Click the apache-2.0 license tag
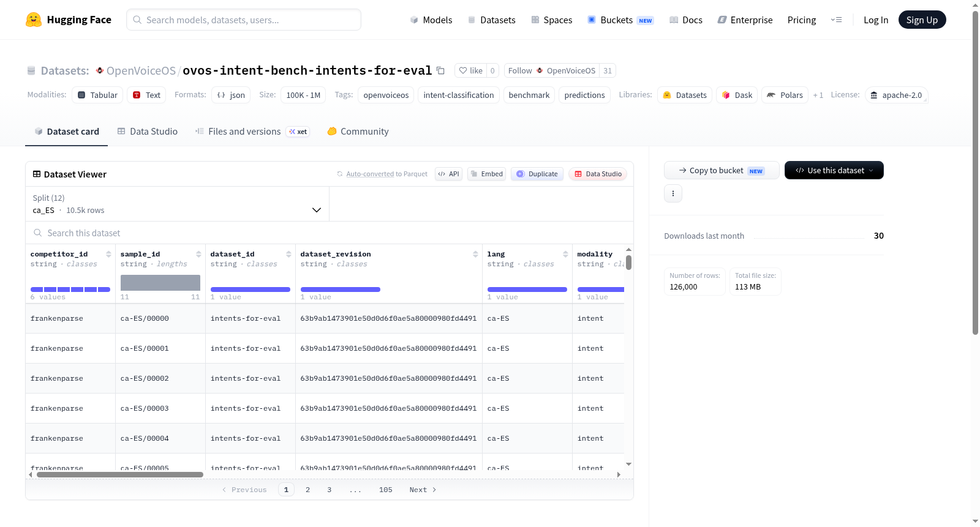Image resolution: width=980 pixels, height=527 pixels. (x=897, y=95)
